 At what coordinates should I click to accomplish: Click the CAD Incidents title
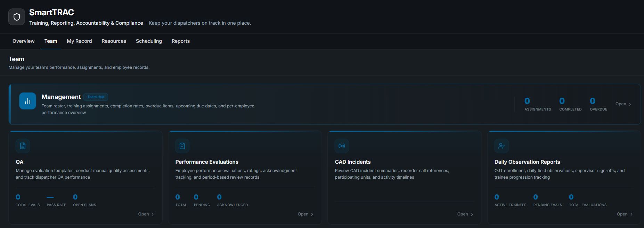pyautogui.click(x=353, y=162)
